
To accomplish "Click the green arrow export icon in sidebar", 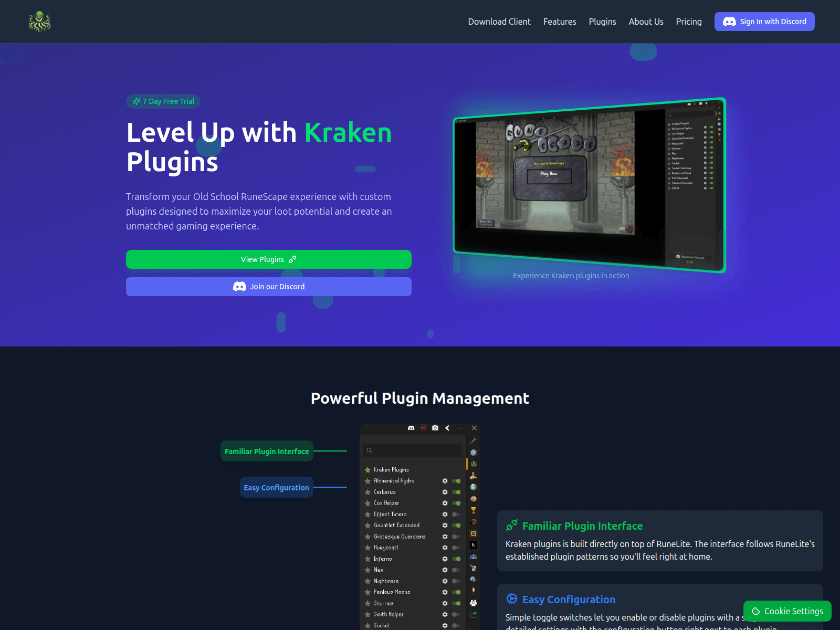I will (x=474, y=614).
